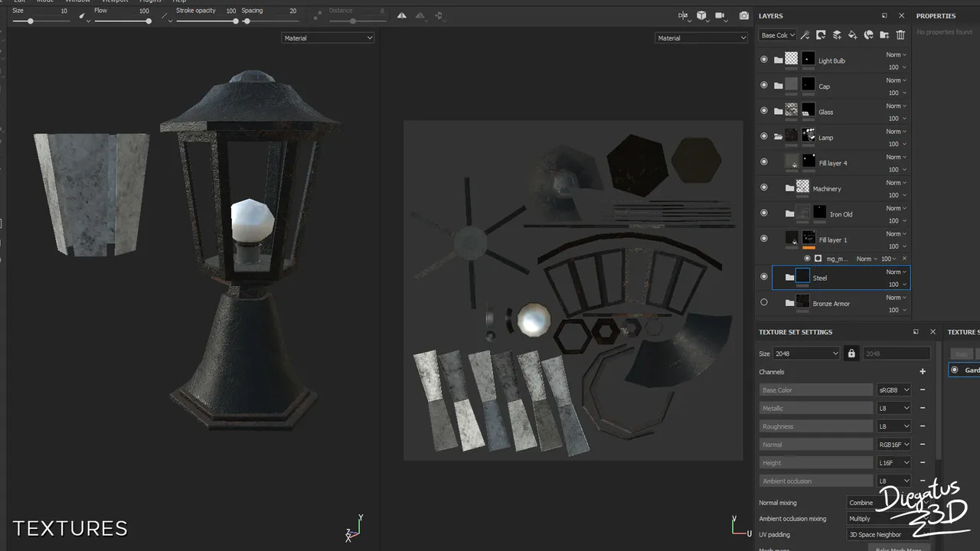This screenshot has width=980, height=551.
Task: Collapse the open Lamp folder
Action: (x=778, y=137)
